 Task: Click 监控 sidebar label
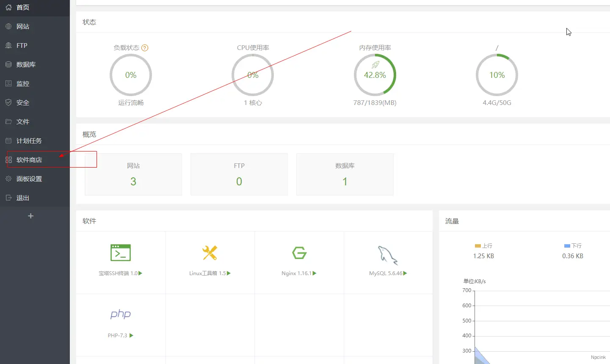point(23,83)
